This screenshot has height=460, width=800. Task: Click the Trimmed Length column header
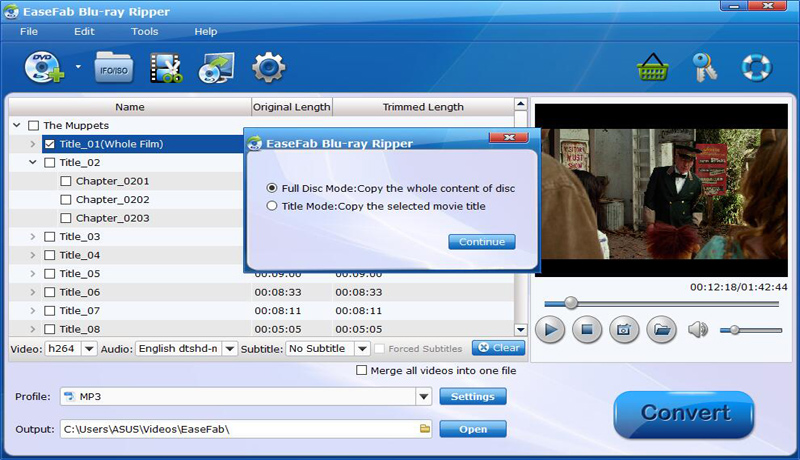(423, 107)
